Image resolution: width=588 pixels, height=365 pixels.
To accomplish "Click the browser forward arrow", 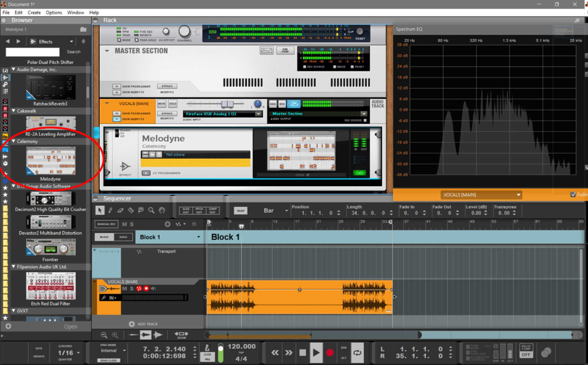I will tap(18, 42).
